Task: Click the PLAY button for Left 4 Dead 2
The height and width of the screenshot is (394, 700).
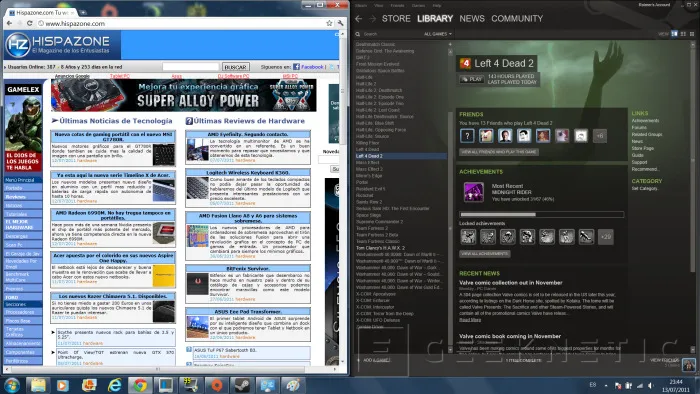Action: (471, 79)
